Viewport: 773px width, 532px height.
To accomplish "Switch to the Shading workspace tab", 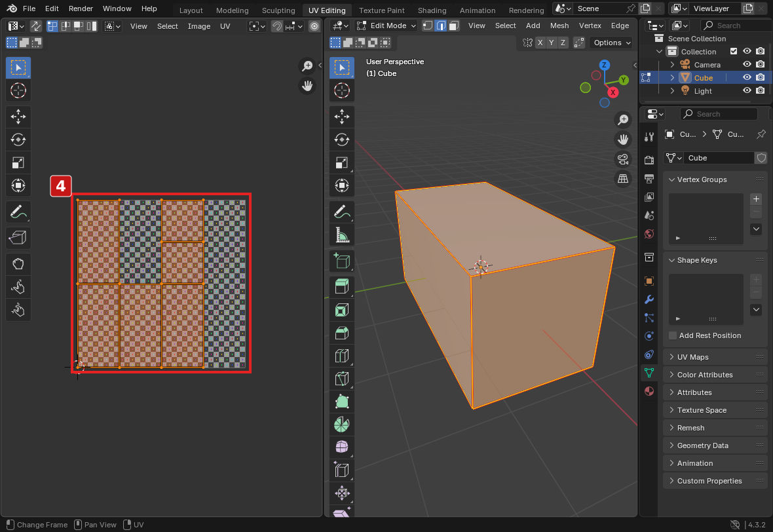I will pos(432,10).
